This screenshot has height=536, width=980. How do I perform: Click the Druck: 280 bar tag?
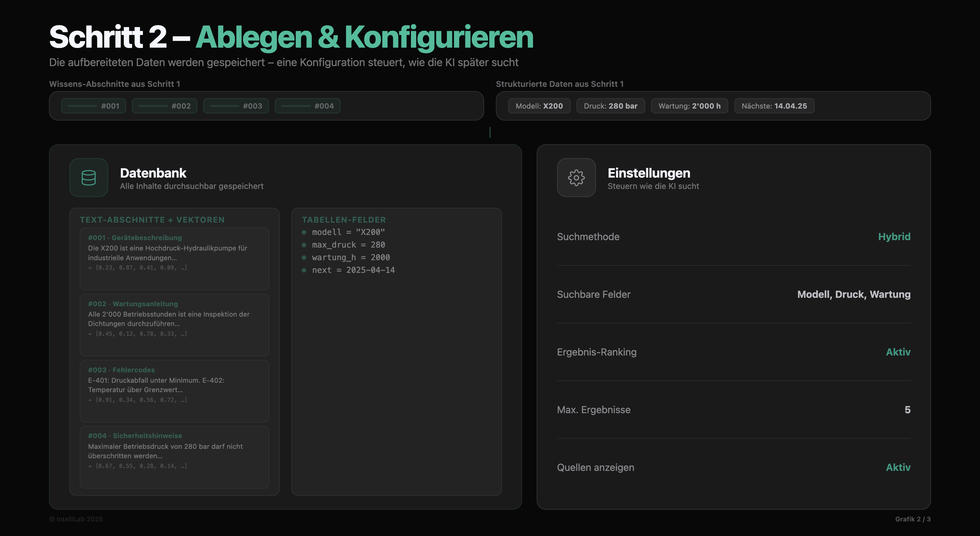(x=610, y=106)
